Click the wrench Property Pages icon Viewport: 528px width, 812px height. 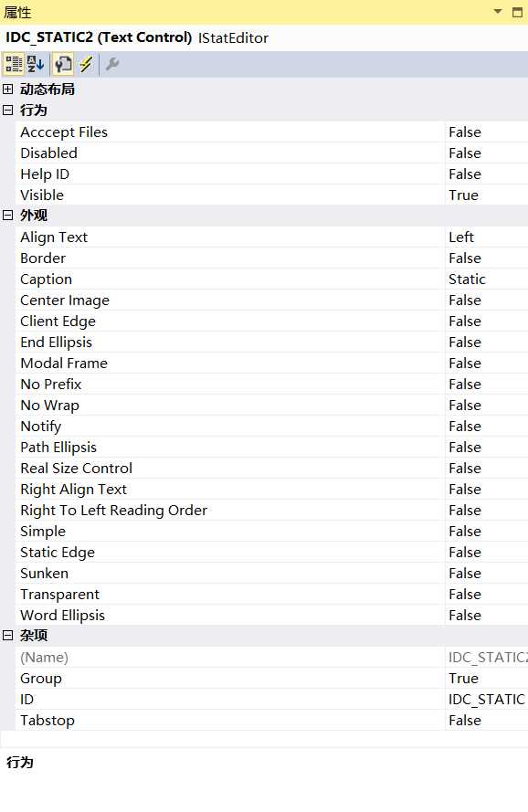[x=112, y=65]
